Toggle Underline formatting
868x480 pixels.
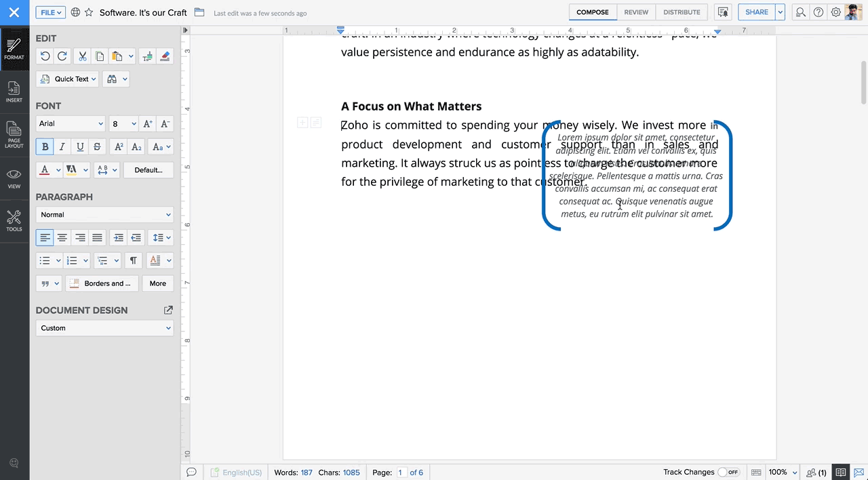coord(79,146)
